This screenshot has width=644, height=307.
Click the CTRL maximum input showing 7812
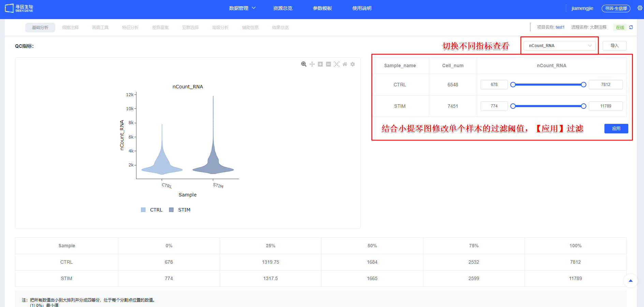(x=605, y=85)
